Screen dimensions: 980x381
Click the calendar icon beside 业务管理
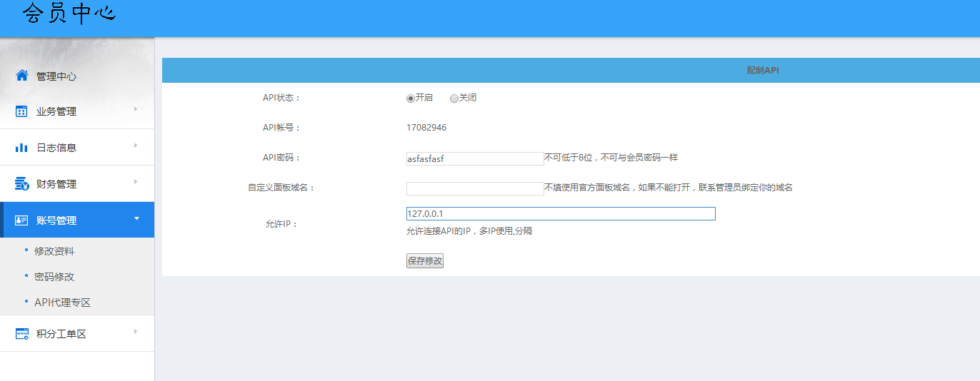21,111
